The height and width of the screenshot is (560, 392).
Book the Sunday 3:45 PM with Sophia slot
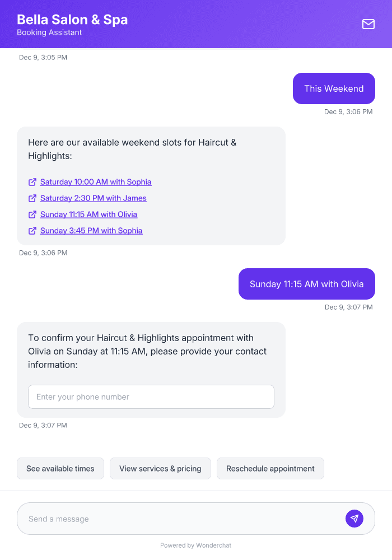pyautogui.click(x=91, y=230)
